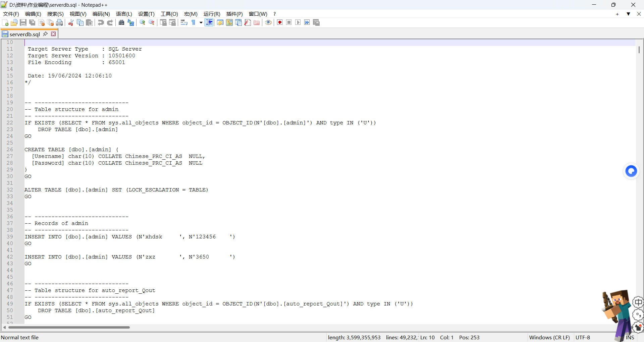
Task: Open the 搜索(S) menu
Action: (55, 14)
